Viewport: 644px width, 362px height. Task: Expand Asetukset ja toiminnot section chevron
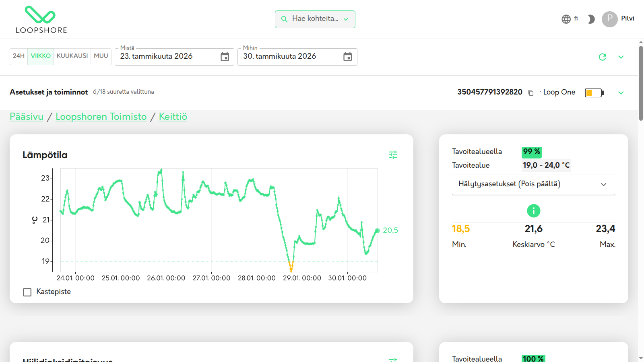[621, 93]
